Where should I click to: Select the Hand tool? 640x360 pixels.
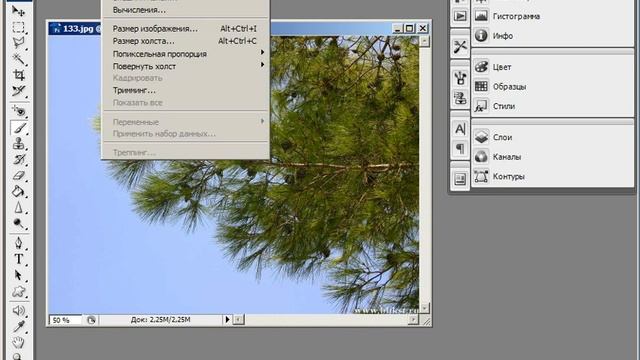(x=18, y=342)
